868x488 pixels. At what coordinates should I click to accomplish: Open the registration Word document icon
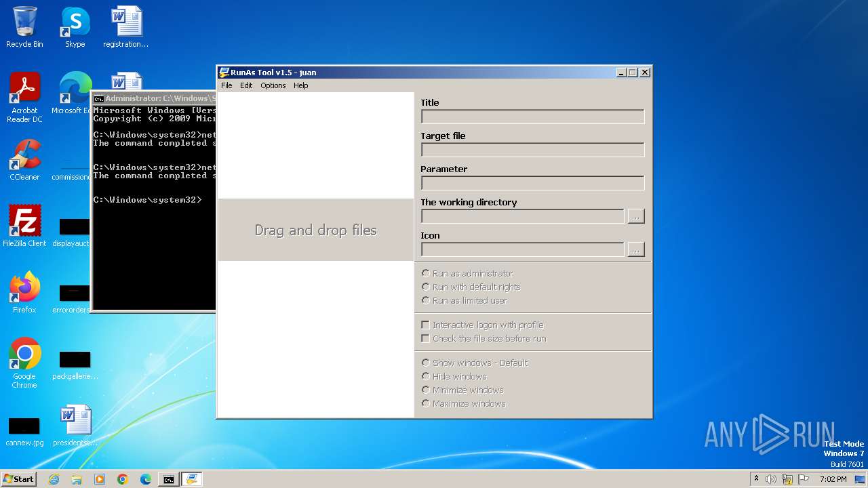point(126,27)
